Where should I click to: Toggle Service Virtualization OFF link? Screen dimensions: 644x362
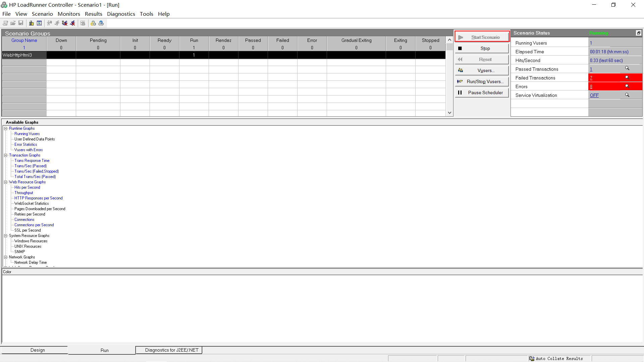[x=594, y=95]
